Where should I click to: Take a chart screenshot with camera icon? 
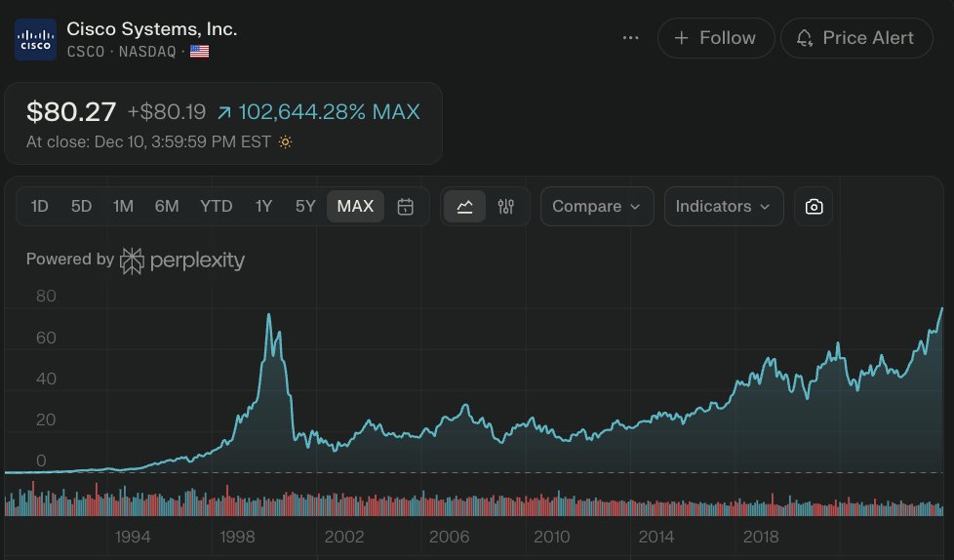click(814, 207)
